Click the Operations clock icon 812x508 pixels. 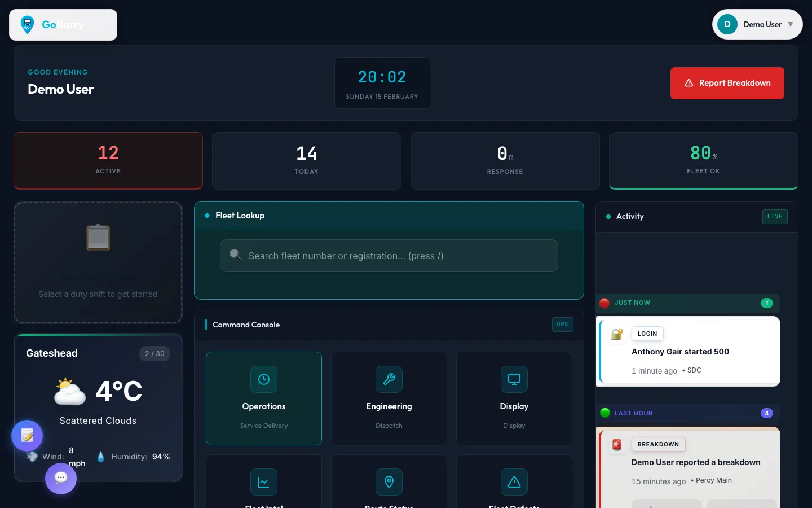[x=264, y=379]
